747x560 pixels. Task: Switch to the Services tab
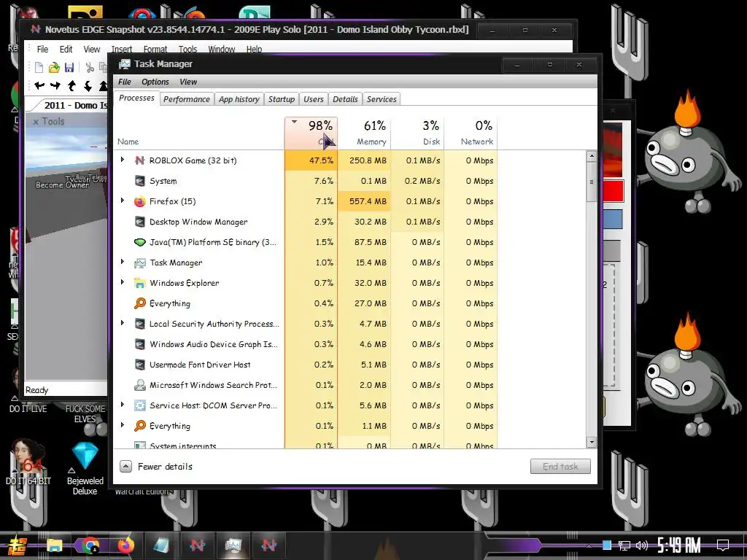[382, 99]
